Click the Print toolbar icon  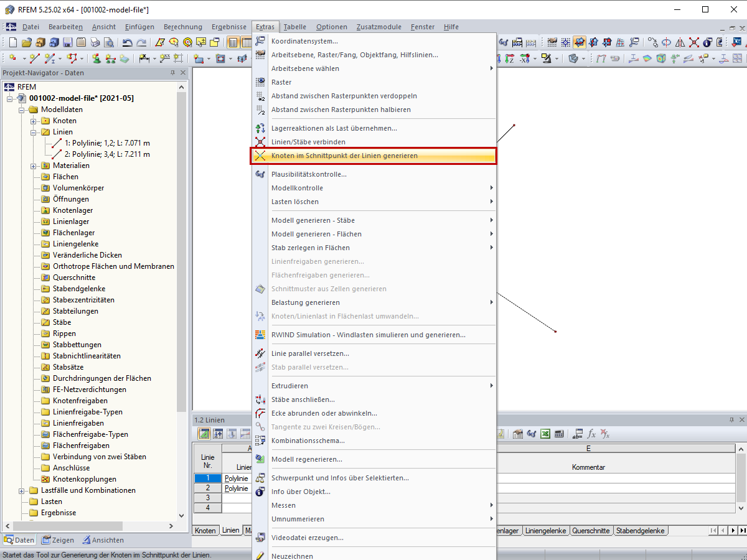click(95, 42)
